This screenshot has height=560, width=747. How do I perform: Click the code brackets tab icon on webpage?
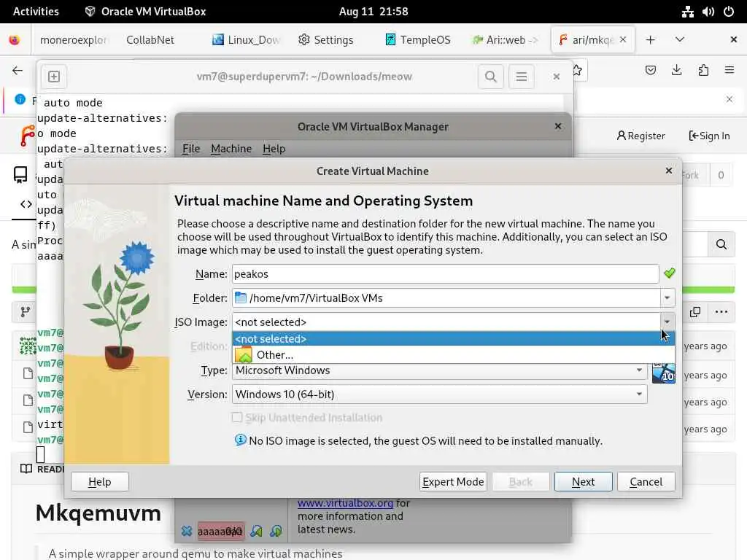26,204
